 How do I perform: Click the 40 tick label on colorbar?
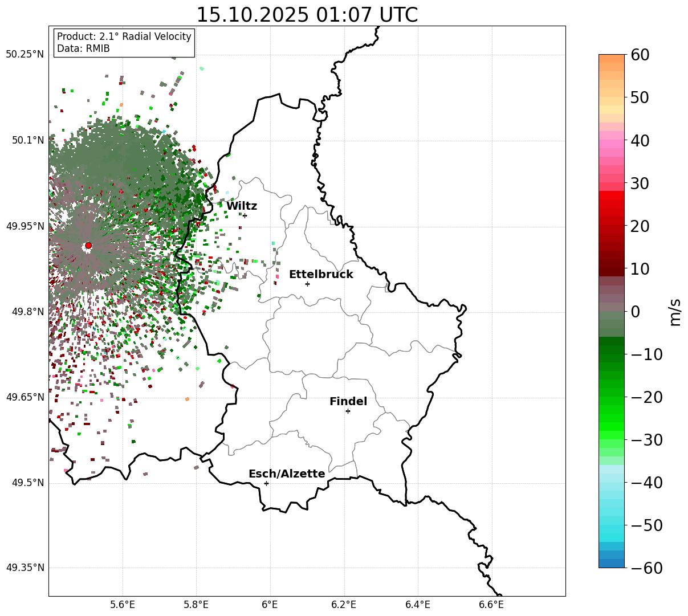click(641, 140)
